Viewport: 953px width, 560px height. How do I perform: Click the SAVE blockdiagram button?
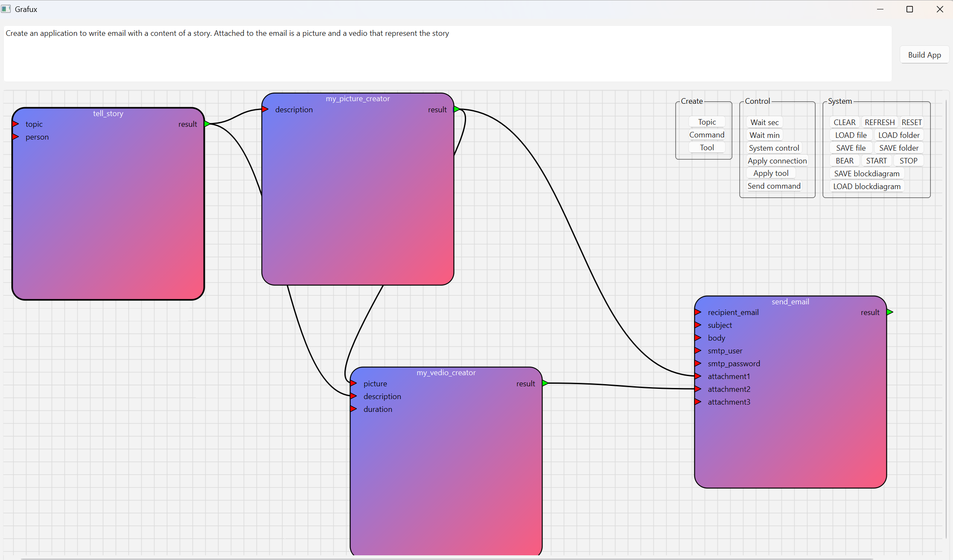[867, 174]
